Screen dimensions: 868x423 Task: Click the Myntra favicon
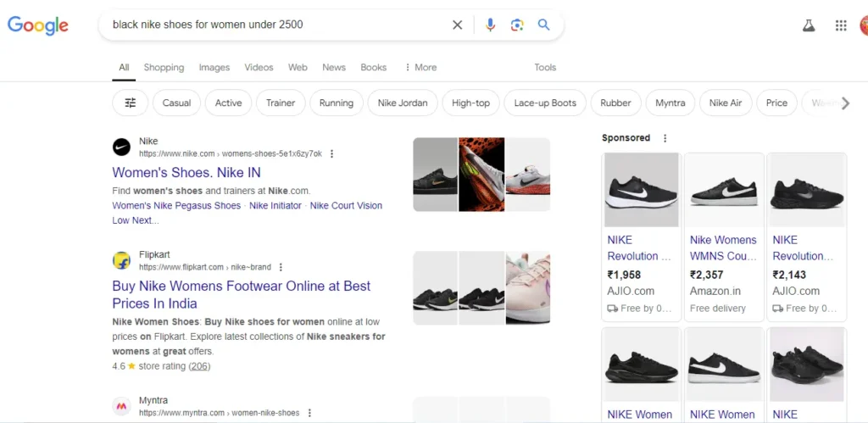tap(121, 406)
